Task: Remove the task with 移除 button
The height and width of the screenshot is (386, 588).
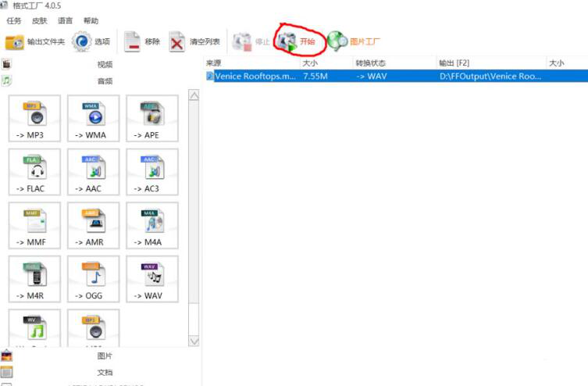Action: (142, 41)
